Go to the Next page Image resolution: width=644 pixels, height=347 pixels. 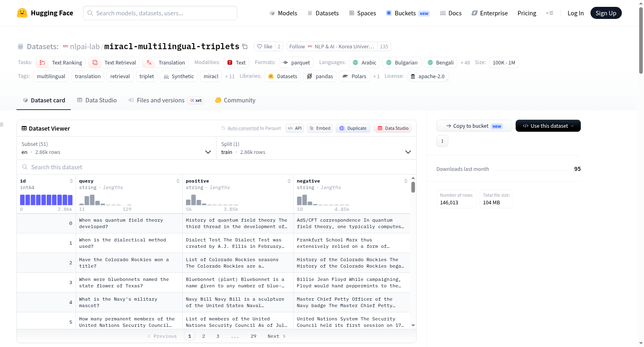(277, 336)
